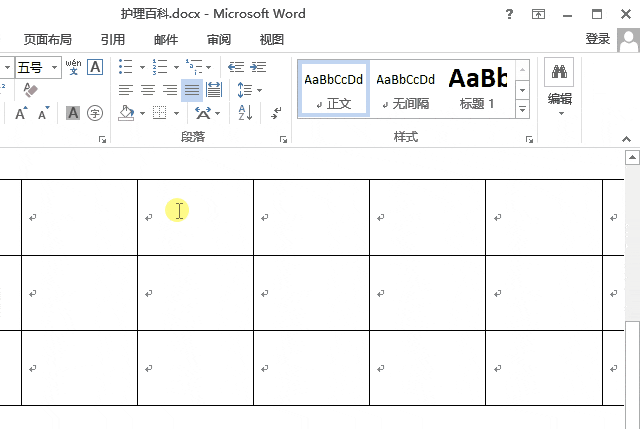Open the line spacing dropdown arrow
Screen dimensions: 640x429
[x=260, y=90]
